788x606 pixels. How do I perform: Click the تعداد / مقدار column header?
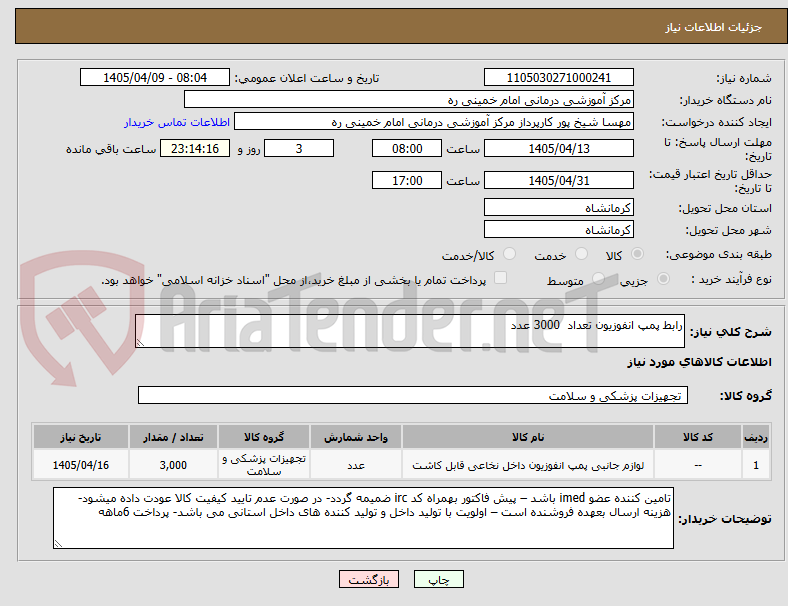click(173, 437)
